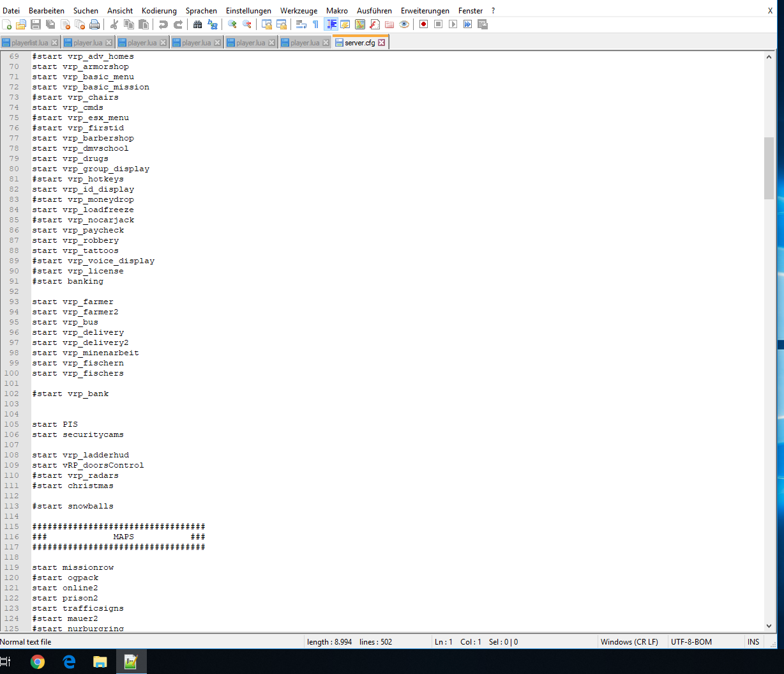Open Find with the binoculars icon

coord(198,24)
